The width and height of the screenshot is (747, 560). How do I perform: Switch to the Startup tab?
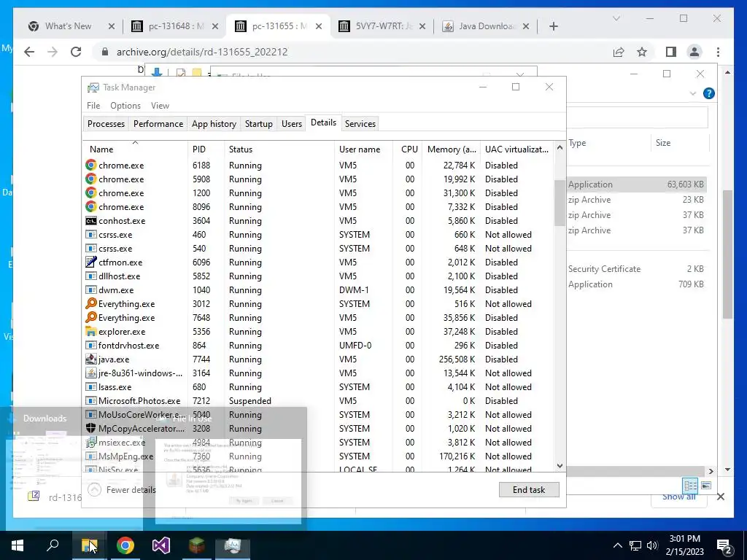[259, 124]
